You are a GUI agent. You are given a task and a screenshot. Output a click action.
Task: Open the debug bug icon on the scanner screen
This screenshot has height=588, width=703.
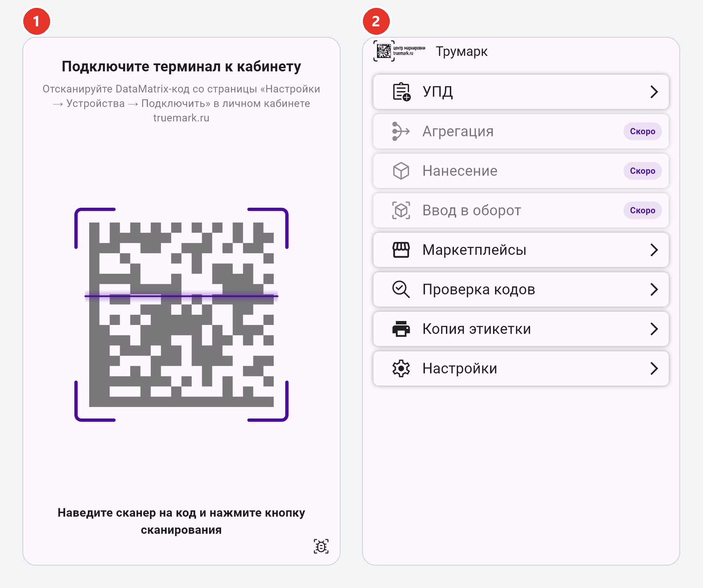click(x=321, y=546)
